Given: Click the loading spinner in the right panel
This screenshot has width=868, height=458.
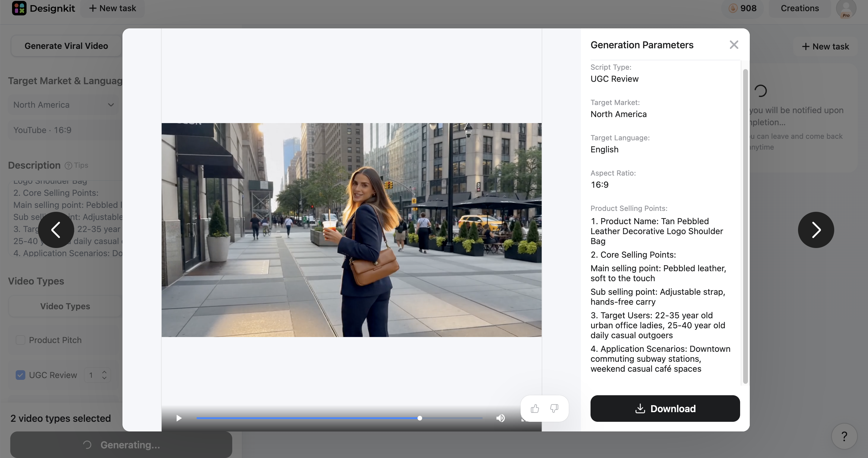Looking at the screenshot, I should pos(761,91).
